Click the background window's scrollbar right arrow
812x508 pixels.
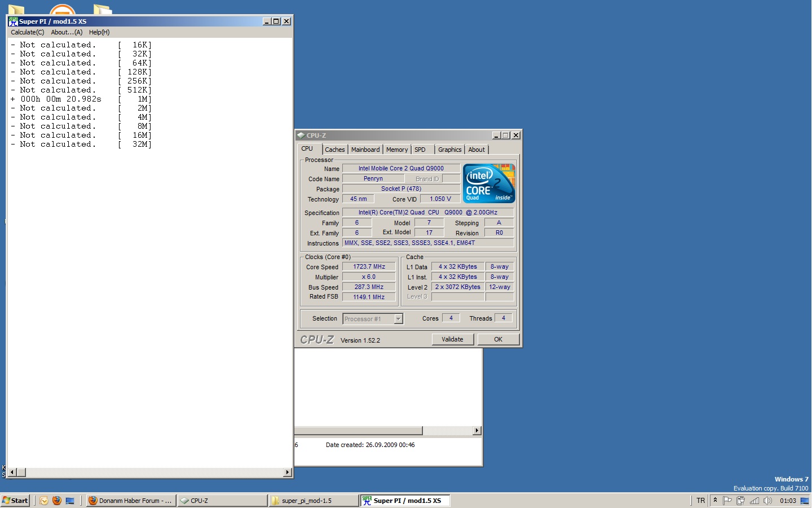point(477,431)
